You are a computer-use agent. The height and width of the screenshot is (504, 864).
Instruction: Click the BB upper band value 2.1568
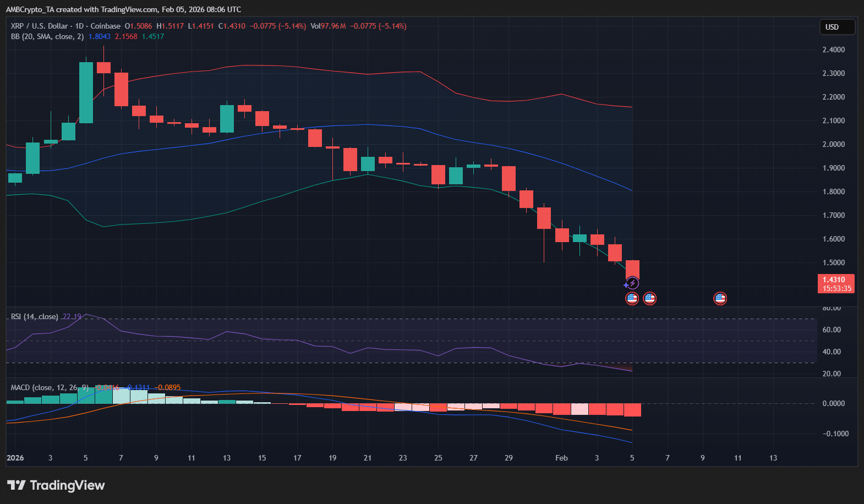point(126,36)
